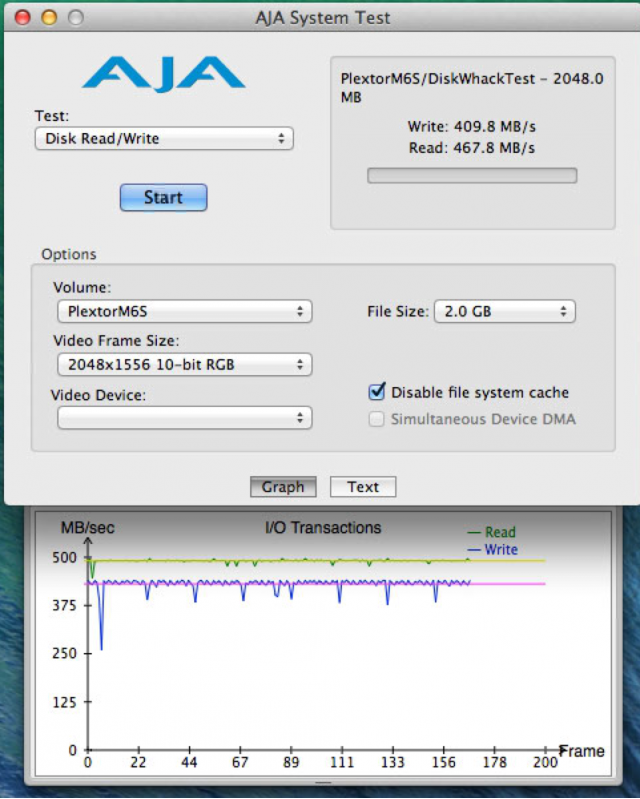This screenshot has width=640, height=799.
Task: Switch to the Text view
Action: pos(363,487)
